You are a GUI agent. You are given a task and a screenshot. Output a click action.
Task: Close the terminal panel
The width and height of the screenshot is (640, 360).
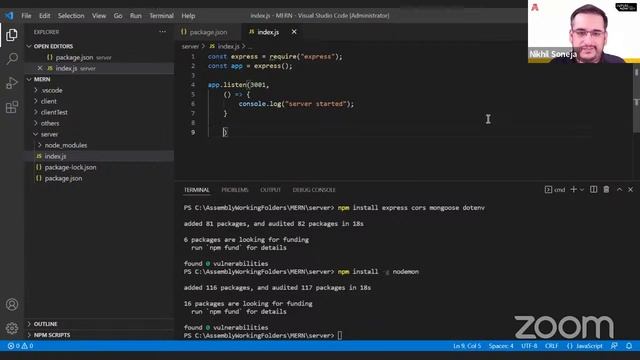tap(631, 189)
